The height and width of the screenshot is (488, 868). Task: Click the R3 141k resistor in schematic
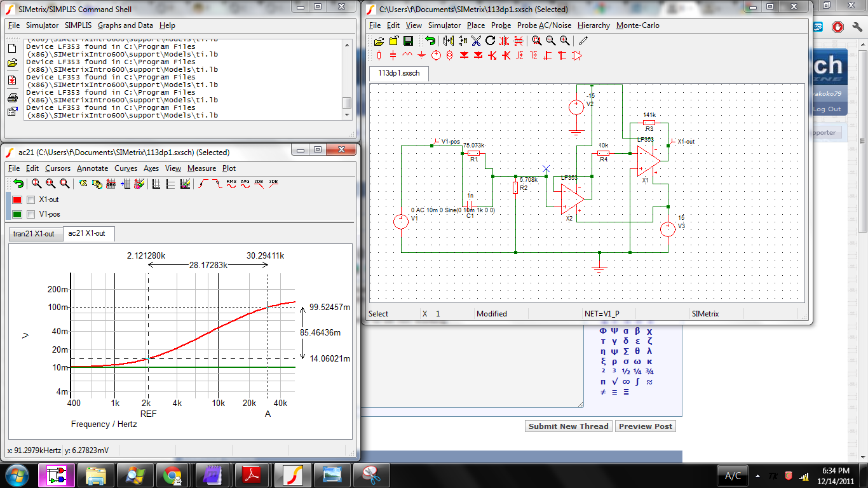pyautogui.click(x=649, y=122)
